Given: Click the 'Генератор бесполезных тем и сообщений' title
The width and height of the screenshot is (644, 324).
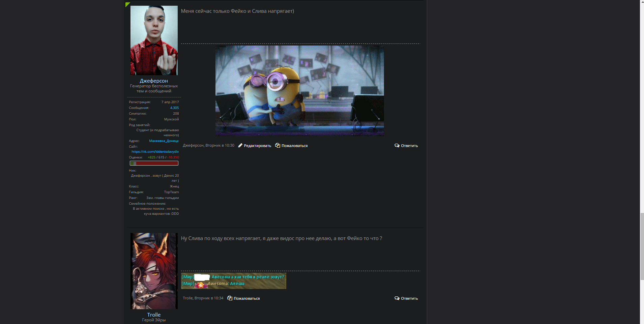Looking at the screenshot, I should (x=154, y=88).
